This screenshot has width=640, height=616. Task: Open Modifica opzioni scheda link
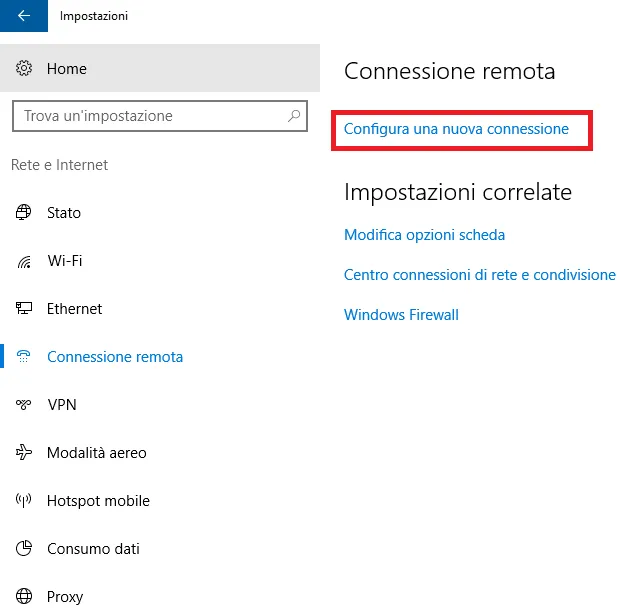[x=424, y=235]
